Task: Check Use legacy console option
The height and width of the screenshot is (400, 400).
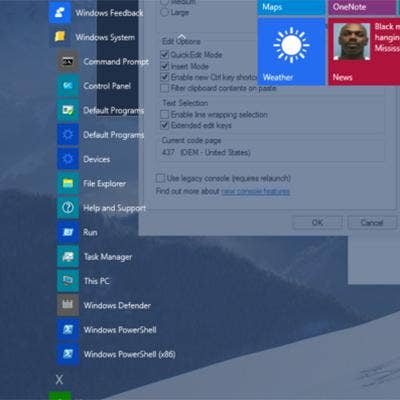Action: [x=160, y=178]
